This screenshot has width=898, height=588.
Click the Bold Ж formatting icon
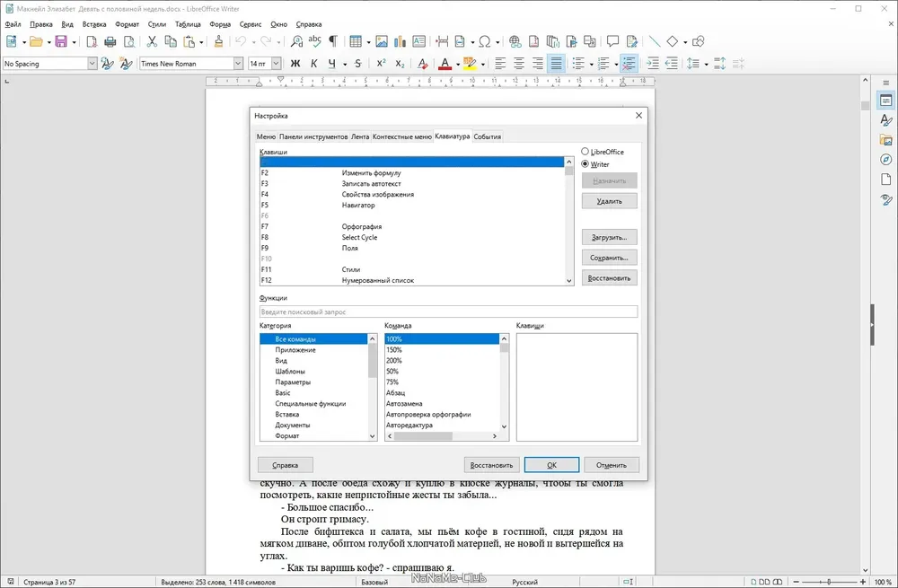[295, 64]
